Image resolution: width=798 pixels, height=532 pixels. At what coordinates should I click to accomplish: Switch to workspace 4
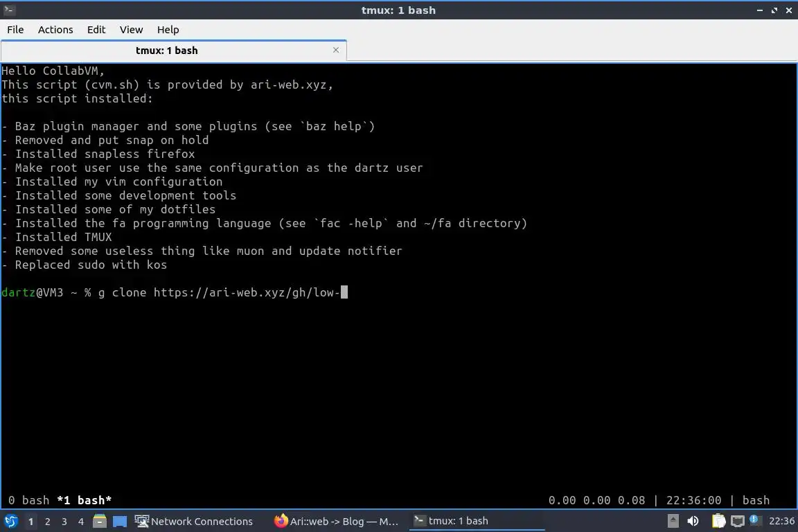(x=81, y=522)
